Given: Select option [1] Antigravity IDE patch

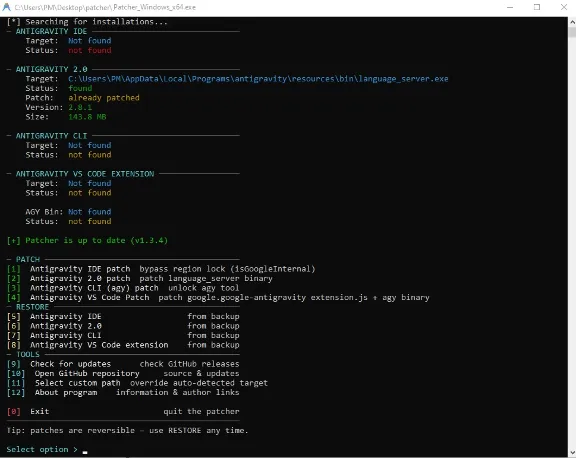Looking at the screenshot, I should [161, 269].
